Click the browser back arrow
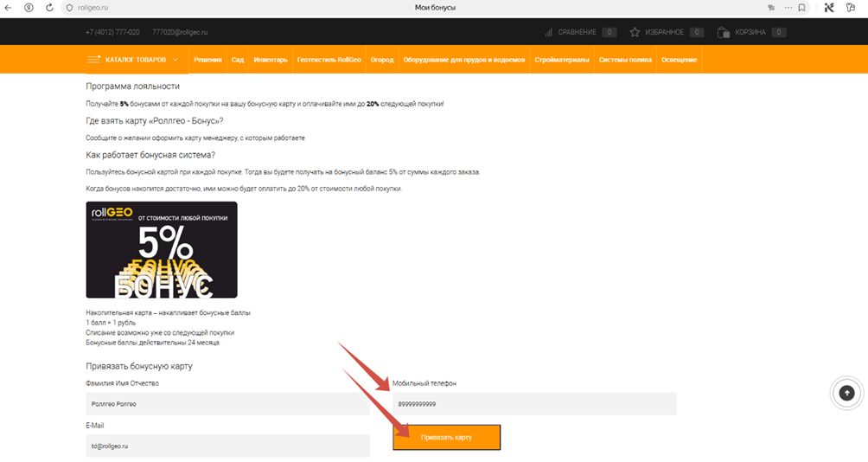Image resolution: width=868 pixels, height=462 pixels. point(9,8)
